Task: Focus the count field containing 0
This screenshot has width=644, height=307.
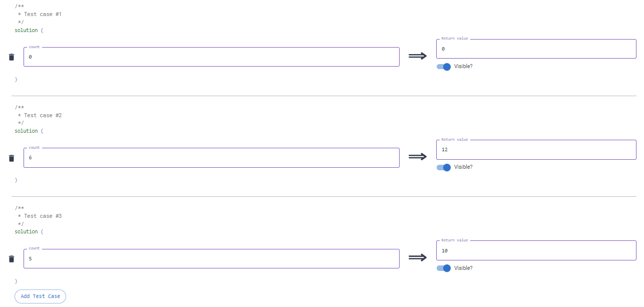Action: (211, 57)
